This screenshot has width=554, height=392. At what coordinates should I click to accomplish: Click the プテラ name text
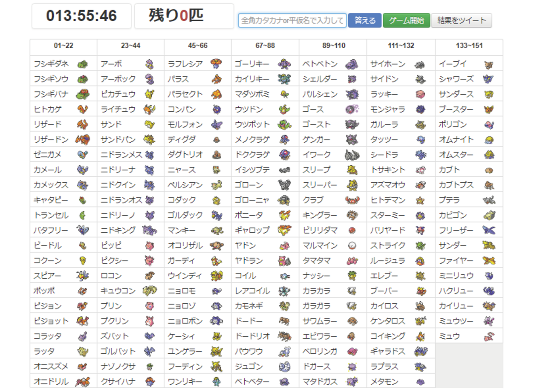450,200
